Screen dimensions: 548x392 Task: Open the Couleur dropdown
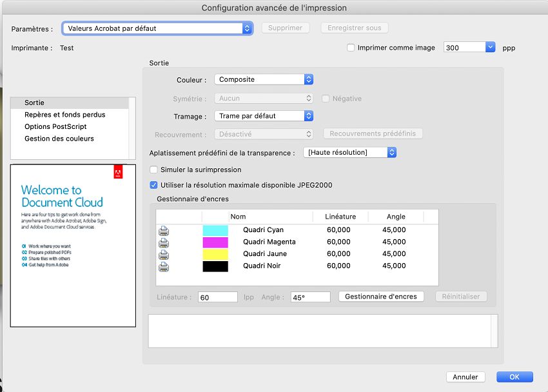pyautogui.click(x=308, y=79)
